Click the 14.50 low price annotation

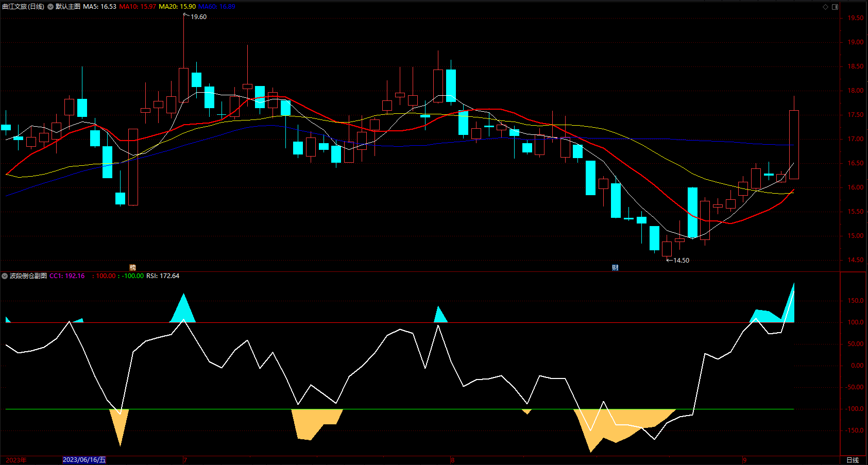681,261
